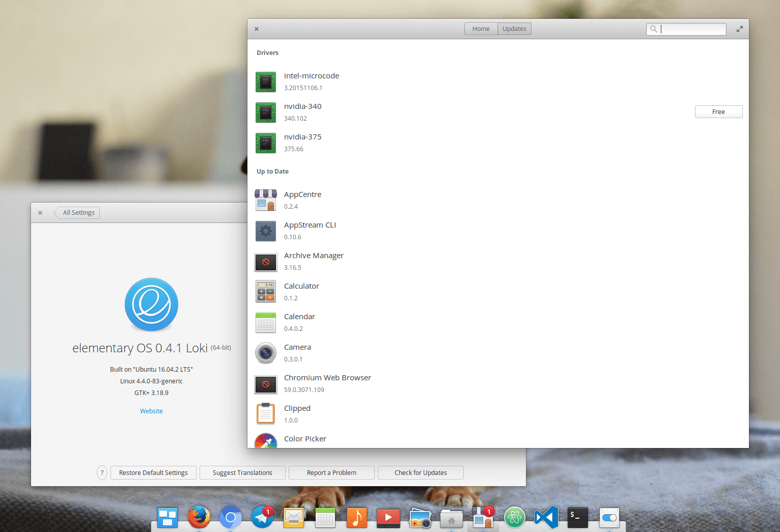The height and width of the screenshot is (532, 780).
Task: Click the nvidia-340 driver chip icon
Action: point(266,113)
